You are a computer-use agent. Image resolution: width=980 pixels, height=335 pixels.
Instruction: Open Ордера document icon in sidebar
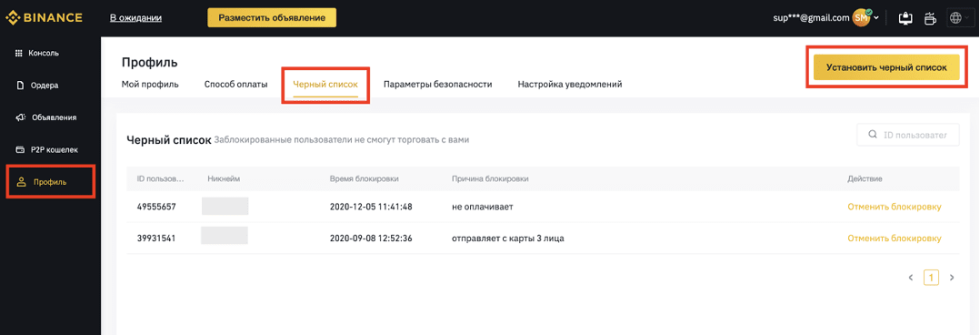point(19,86)
